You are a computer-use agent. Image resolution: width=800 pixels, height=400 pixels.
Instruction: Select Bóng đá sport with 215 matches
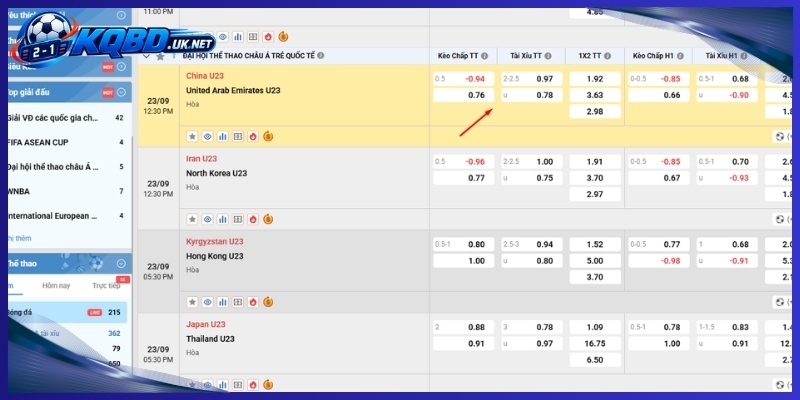(67, 312)
